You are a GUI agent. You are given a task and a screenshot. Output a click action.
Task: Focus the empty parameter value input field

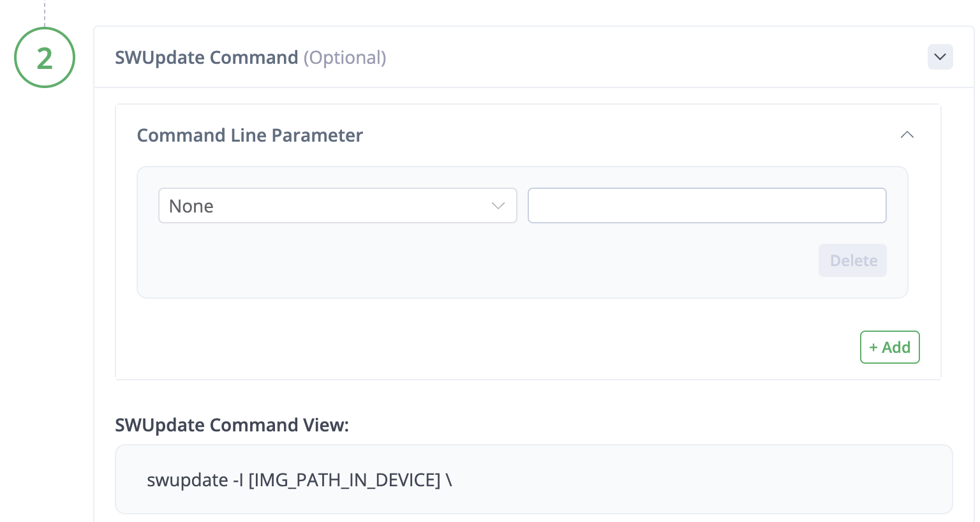click(706, 205)
